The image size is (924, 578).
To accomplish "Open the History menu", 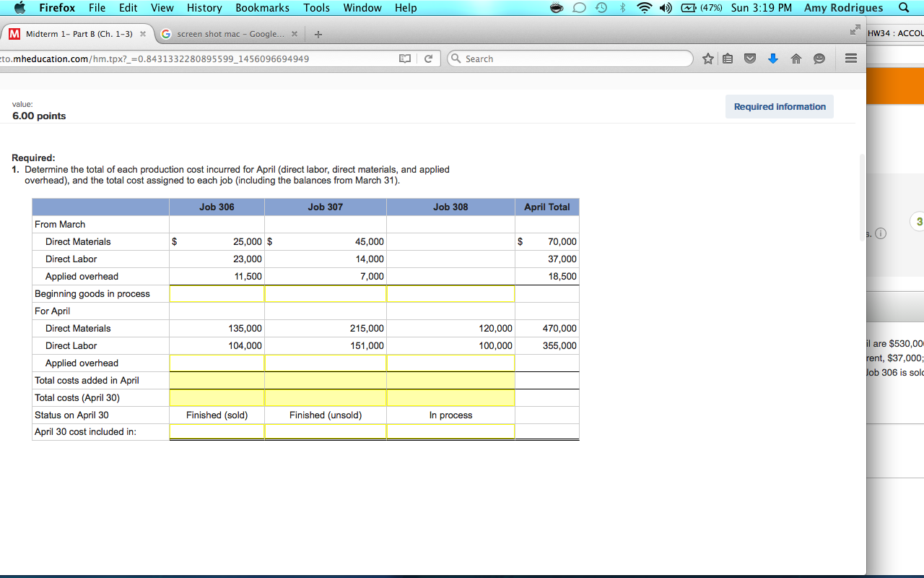I will pos(204,8).
